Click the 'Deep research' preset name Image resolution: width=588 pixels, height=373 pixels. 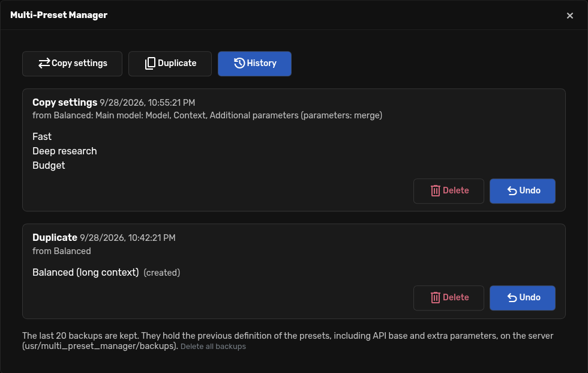tap(65, 151)
